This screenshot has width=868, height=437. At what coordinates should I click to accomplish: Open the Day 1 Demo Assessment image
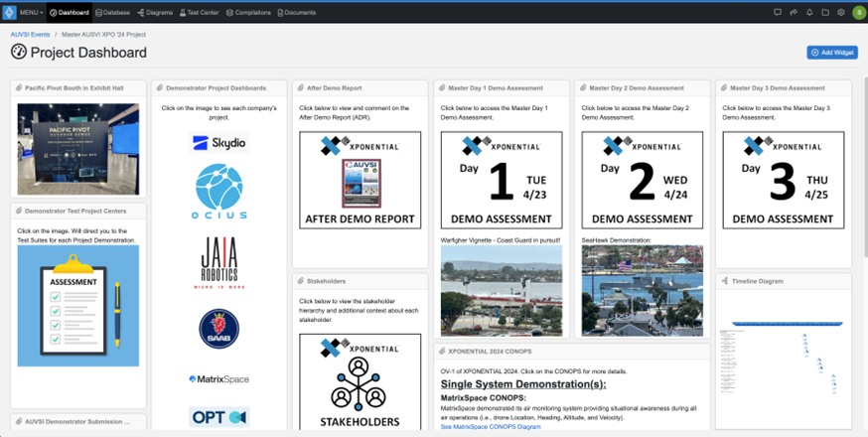tap(502, 180)
